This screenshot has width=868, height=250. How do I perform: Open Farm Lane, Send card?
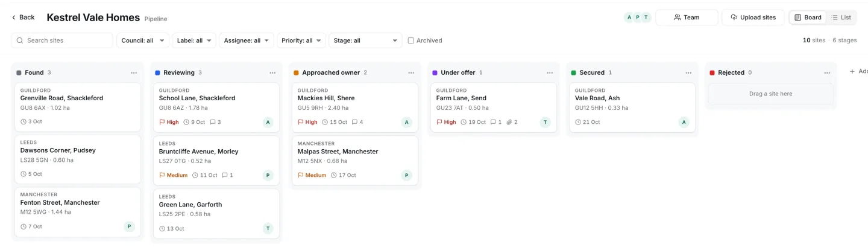[x=494, y=107]
